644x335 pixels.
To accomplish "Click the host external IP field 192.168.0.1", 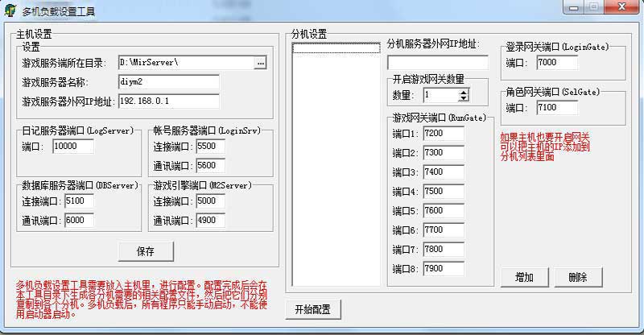I will [x=169, y=101].
